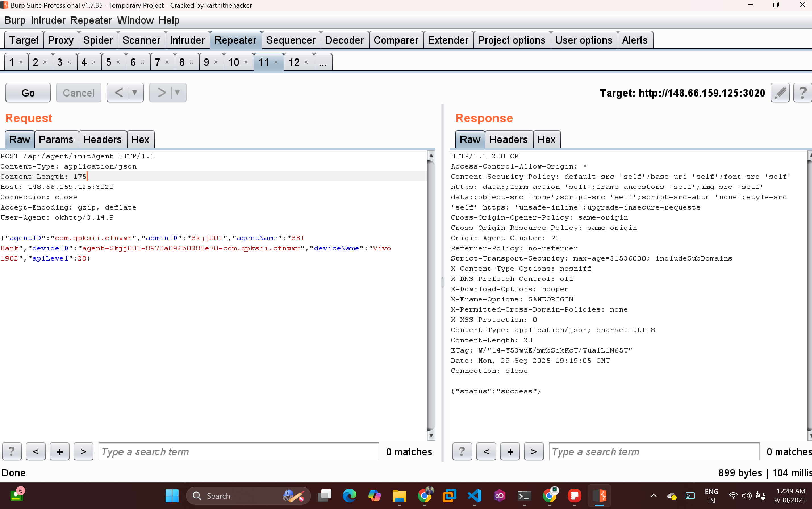This screenshot has height=509, width=812.
Task: Go to next match in response search
Action: (533, 451)
